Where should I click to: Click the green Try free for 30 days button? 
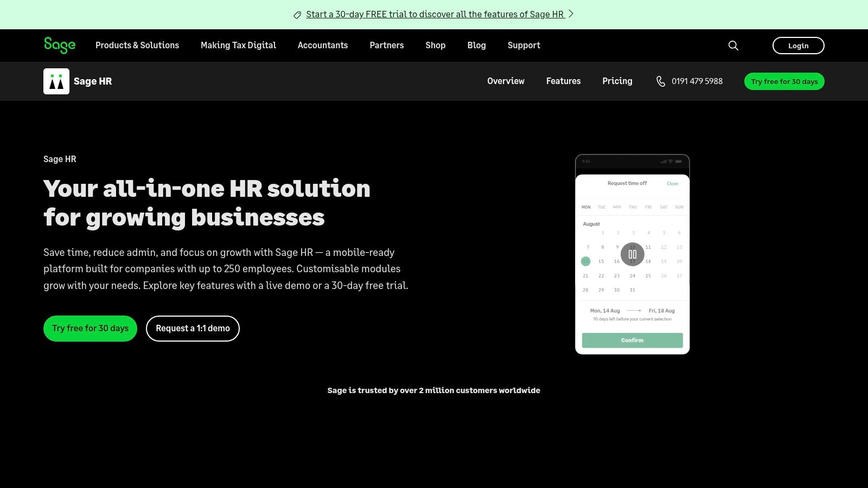[90, 328]
